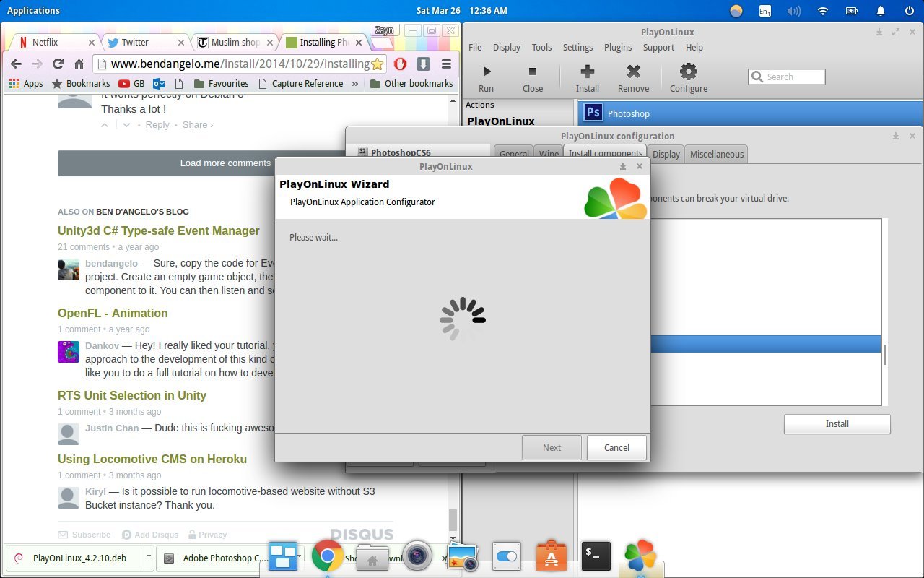Screen dimensions: 924x578
Task: Open the Plugins menu in PlayOnLinux
Action: coord(618,47)
